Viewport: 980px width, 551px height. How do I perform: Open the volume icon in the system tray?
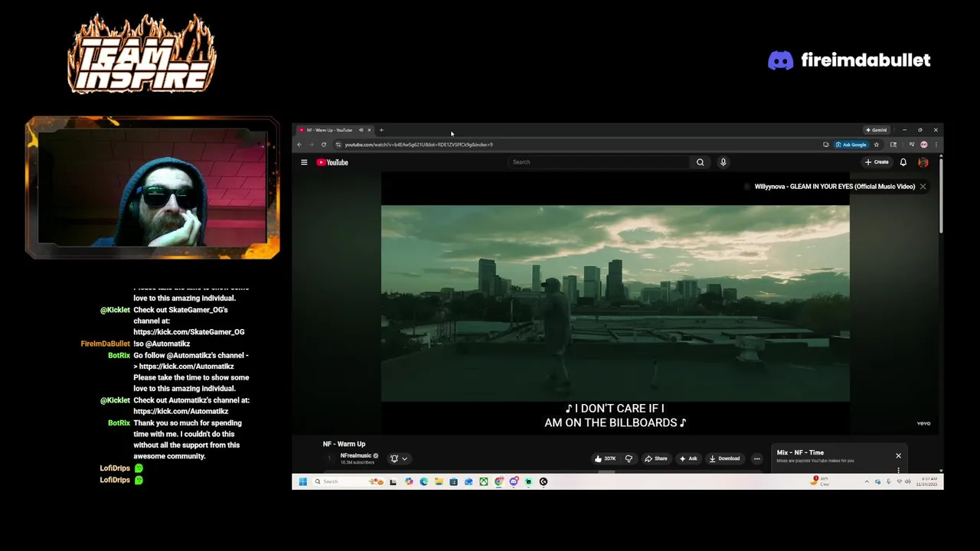pos(907,481)
